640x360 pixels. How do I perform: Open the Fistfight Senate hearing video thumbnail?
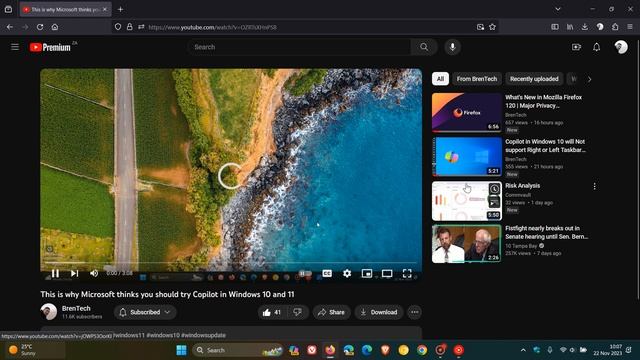tap(467, 244)
